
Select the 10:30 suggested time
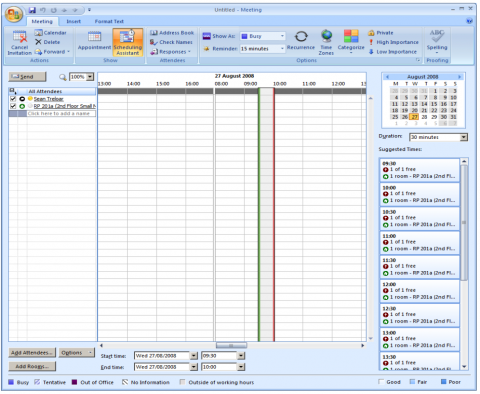pyautogui.click(x=420, y=218)
